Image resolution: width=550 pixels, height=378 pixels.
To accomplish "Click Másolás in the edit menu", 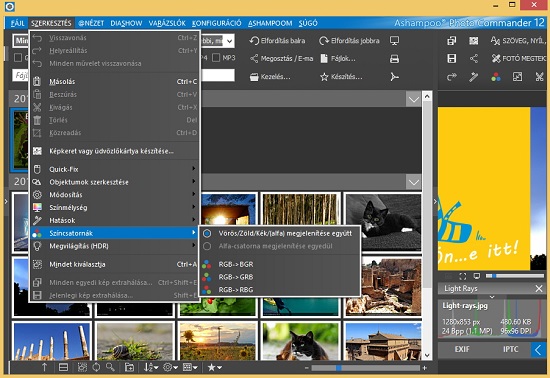I will pos(114,82).
